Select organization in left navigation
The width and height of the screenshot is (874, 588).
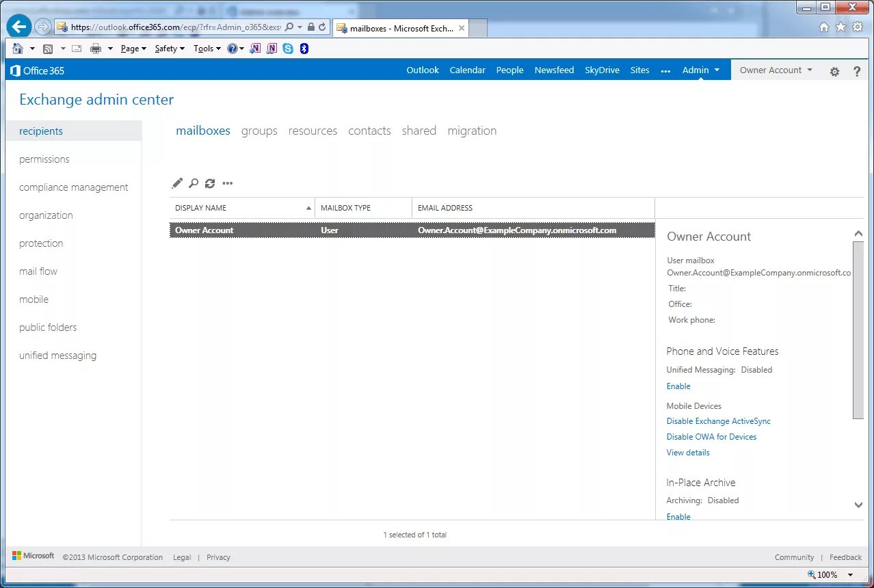[x=46, y=215]
